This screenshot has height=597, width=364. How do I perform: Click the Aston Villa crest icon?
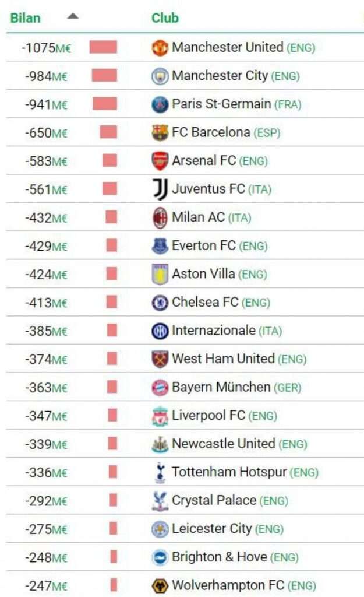[159, 272]
